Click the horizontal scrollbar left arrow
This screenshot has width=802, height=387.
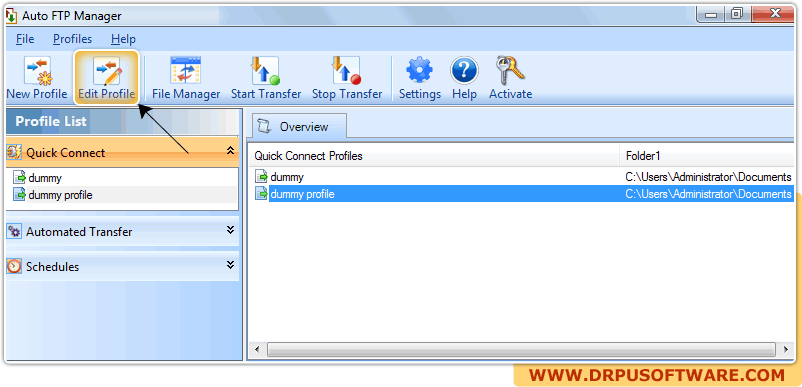click(x=257, y=350)
